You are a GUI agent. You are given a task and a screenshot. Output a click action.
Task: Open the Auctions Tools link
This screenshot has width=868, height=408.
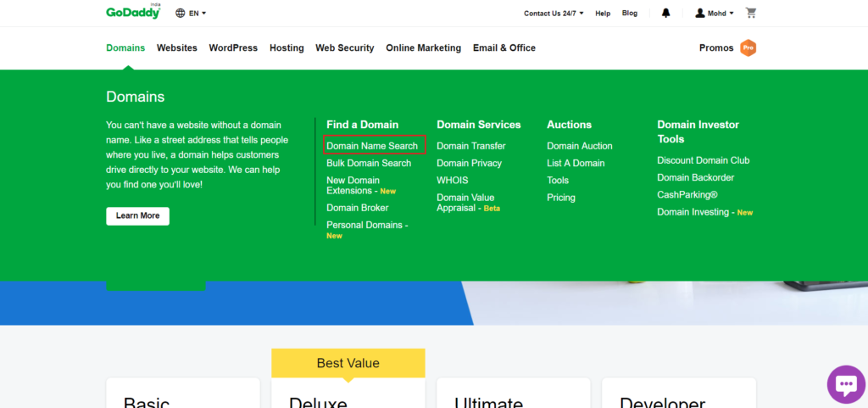[x=558, y=181]
